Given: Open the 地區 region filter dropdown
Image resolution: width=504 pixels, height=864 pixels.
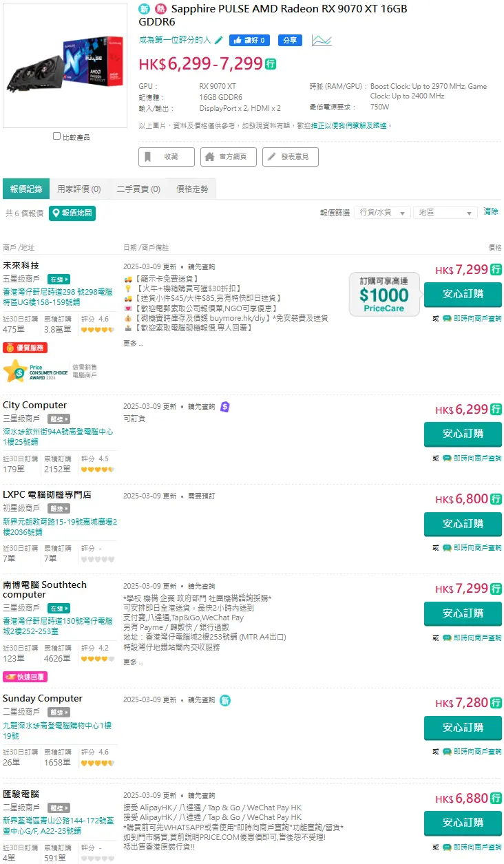Looking at the screenshot, I should 445,212.
